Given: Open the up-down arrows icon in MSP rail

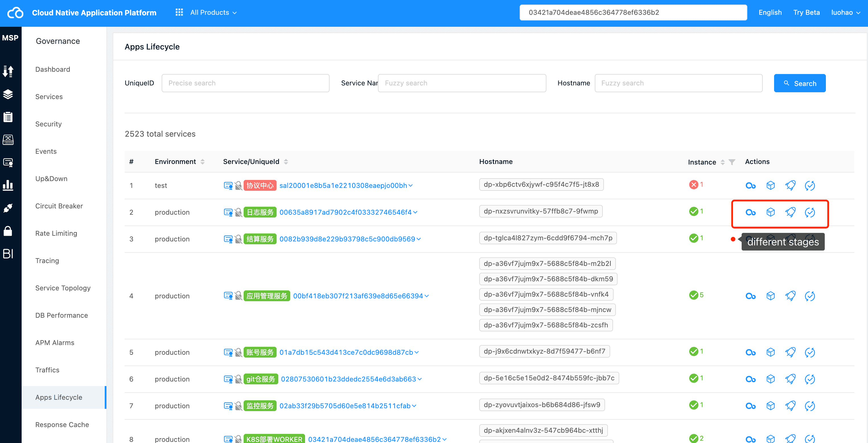Looking at the screenshot, I should 8,71.
